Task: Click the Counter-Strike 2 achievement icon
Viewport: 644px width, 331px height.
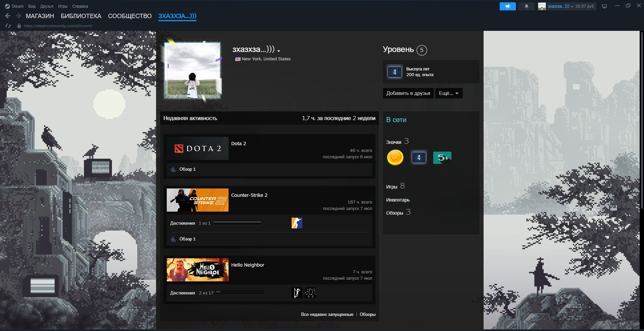Action: (297, 223)
